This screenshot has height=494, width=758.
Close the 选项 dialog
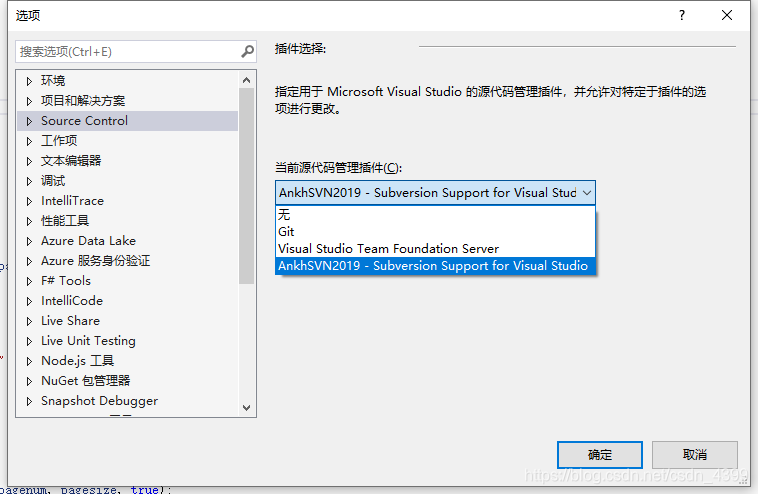[x=727, y=15]
